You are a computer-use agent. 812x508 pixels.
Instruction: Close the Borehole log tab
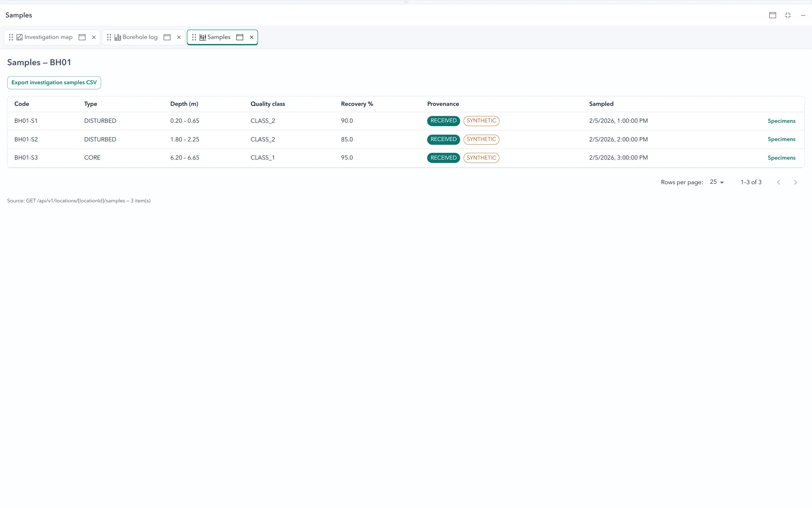coord(179,37)
